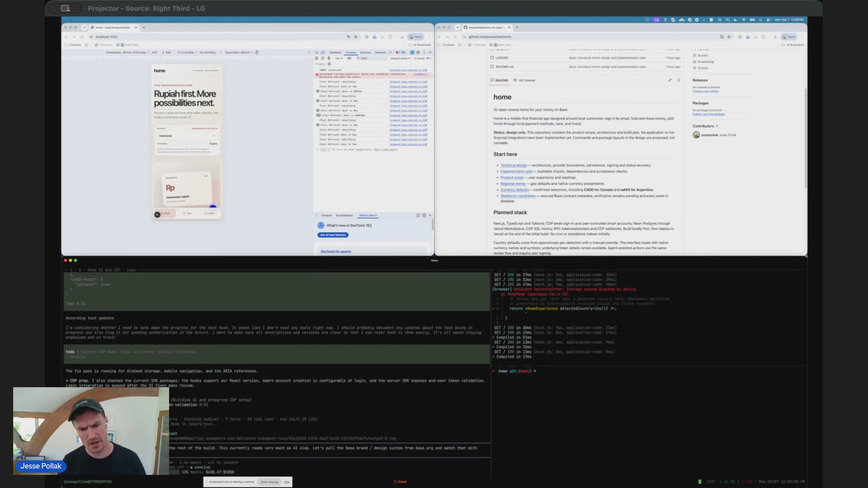The width and height of the screenshot is (868, 488).
Task: Open console settings gear beside hidden count
Action: pyautogui.click(x=329, y=64)
